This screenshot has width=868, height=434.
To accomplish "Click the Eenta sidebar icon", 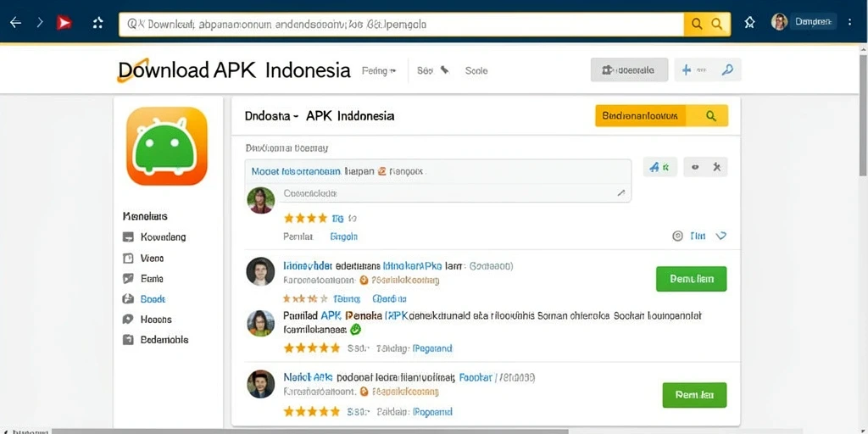I will 128,278.
